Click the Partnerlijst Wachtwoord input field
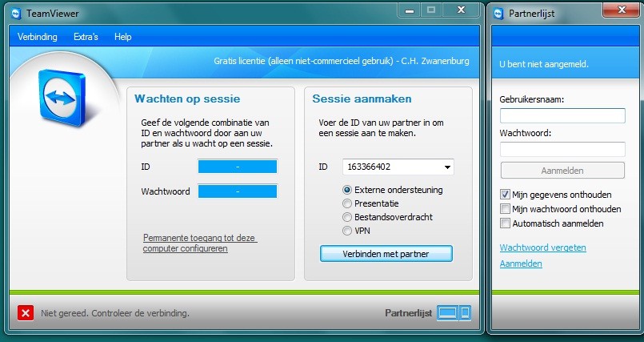Viewport: 644px width, 342px height. [x=562, y=149]
